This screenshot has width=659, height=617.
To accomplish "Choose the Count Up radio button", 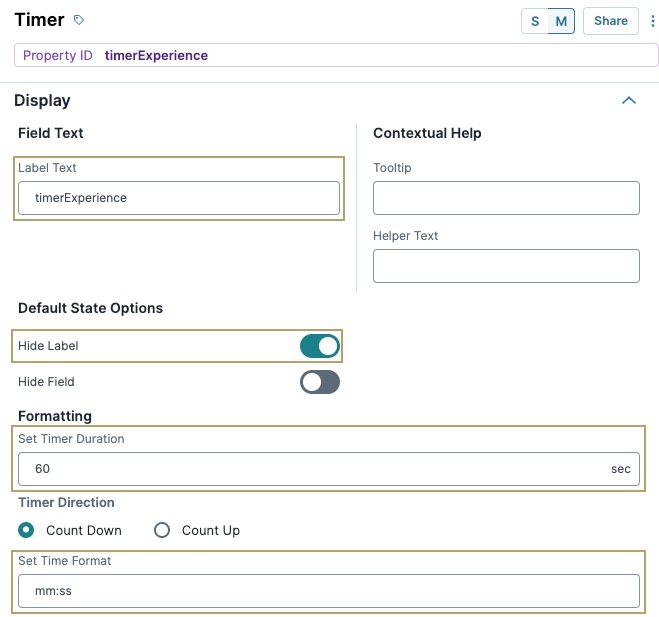I will pyautogui.click(x=162, y=530).
